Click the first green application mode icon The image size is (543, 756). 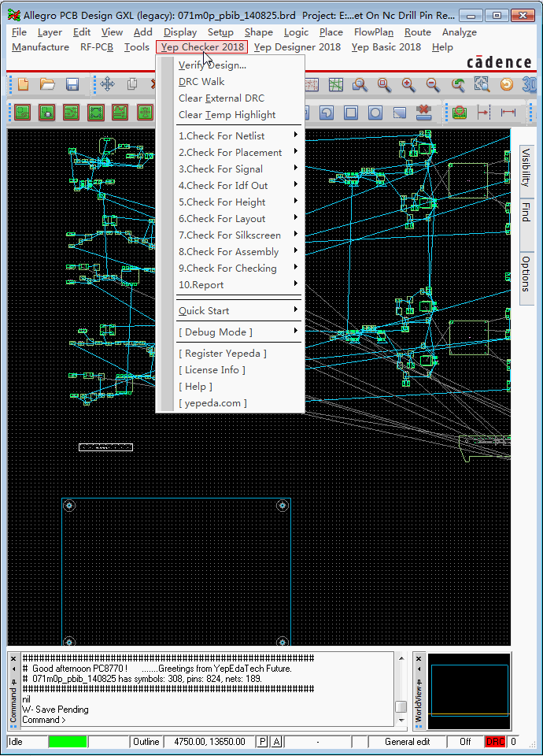22,113
